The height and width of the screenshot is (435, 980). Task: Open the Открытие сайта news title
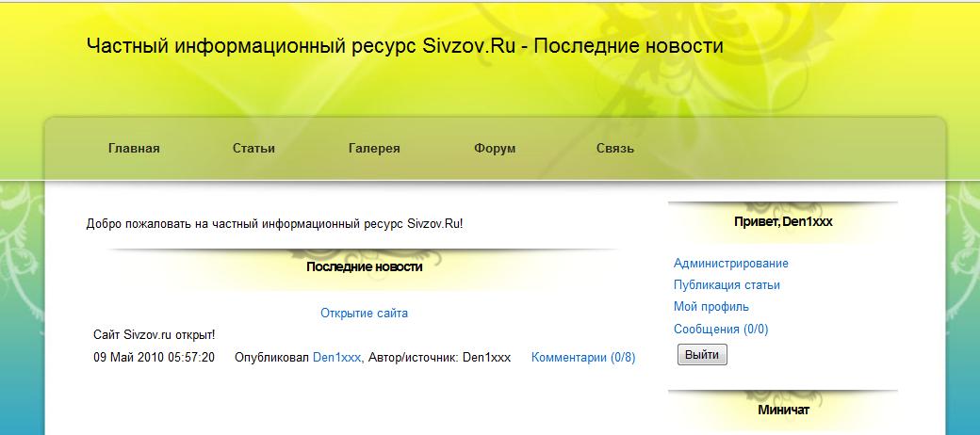[x=364, y=314]
